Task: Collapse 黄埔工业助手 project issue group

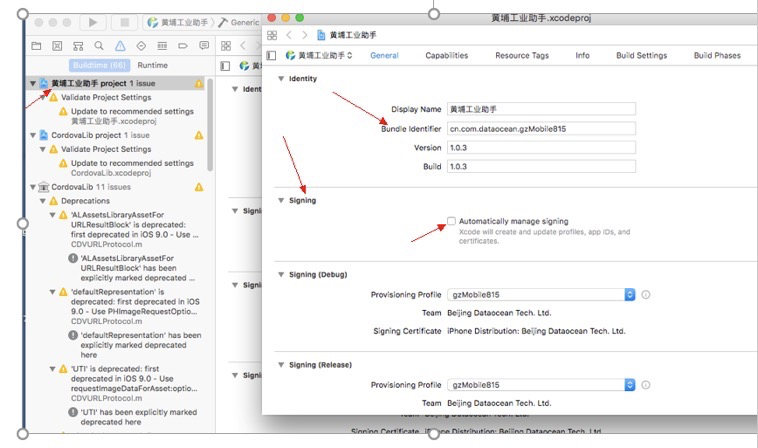Action: point(33,83)
